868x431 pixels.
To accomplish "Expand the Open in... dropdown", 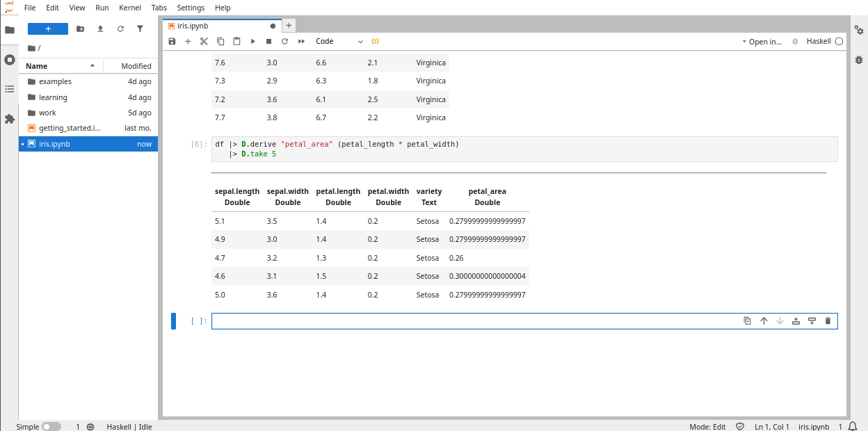I will coord(762,42).
